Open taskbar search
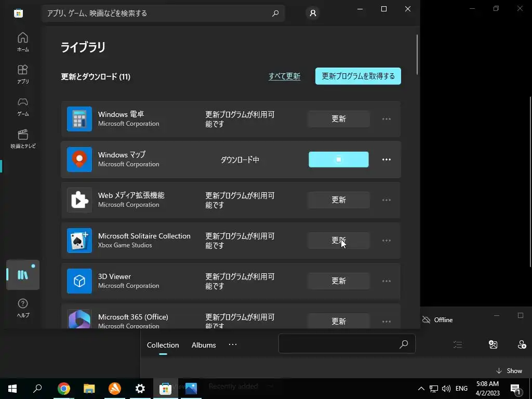Screen dimensions: 532x399 (x=37, y=389)
